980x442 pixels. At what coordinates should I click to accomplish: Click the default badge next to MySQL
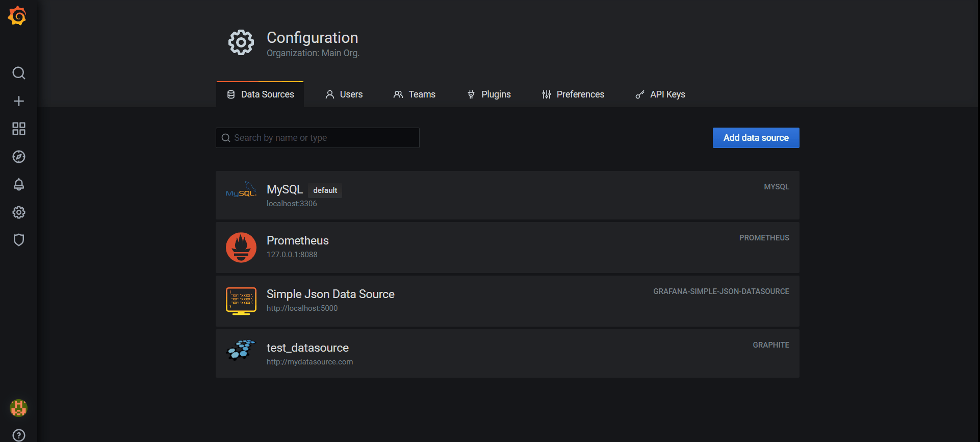325,190
